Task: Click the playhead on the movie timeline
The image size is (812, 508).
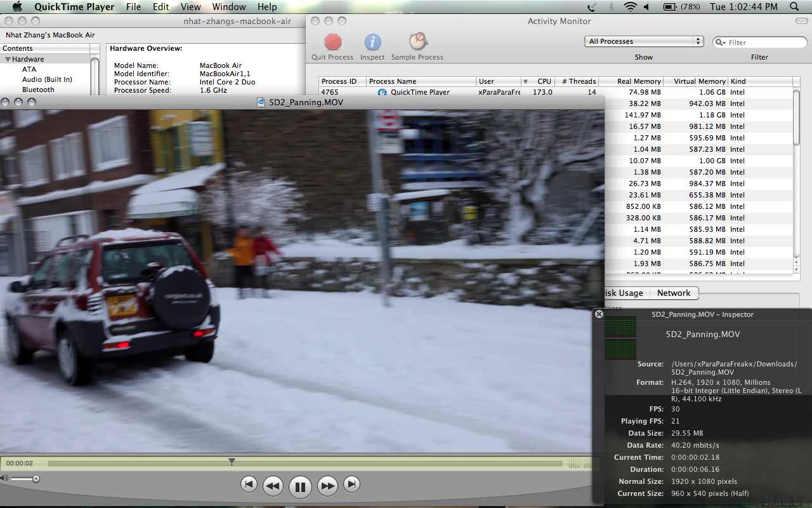Action: 232,462
